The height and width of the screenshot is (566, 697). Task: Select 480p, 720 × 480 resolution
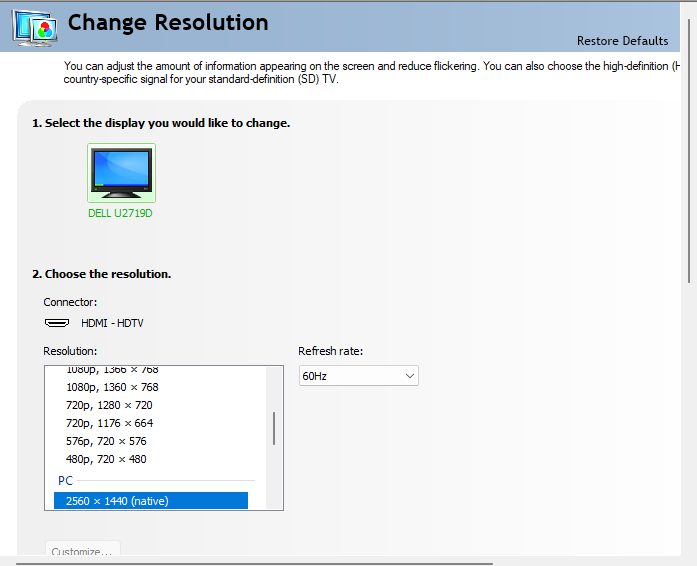click(x=106, y=459)
